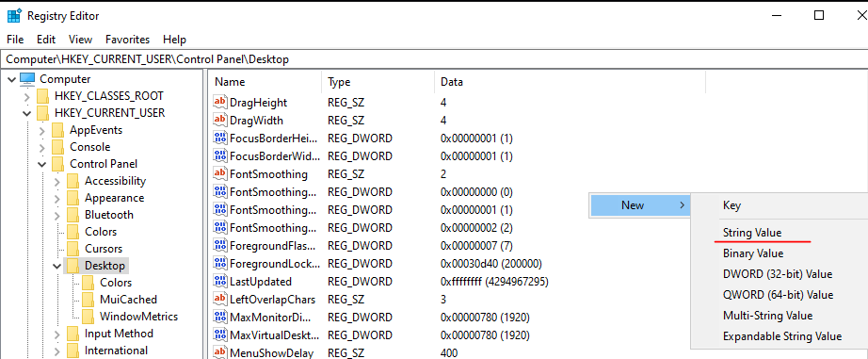Viewport: 868px width, 359px height.
Task: Select the LeftOverlapChars string icon
Action: [219, 300]
